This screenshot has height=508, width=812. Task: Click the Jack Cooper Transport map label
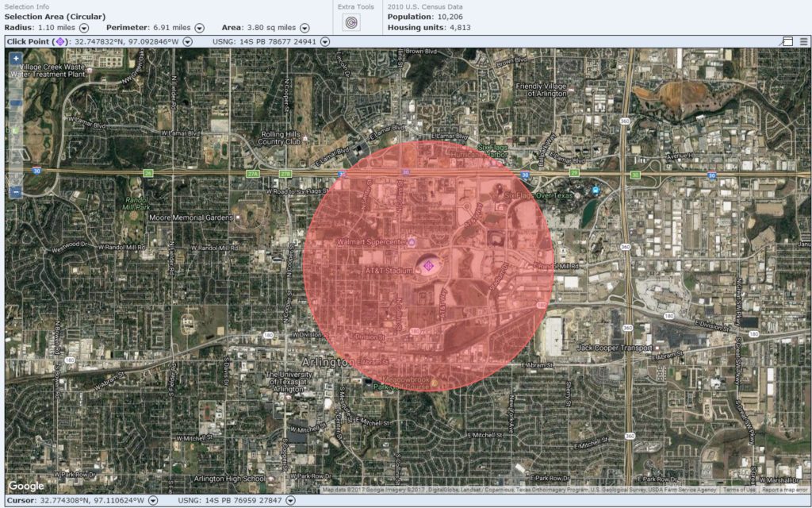[x=615, y=348]
